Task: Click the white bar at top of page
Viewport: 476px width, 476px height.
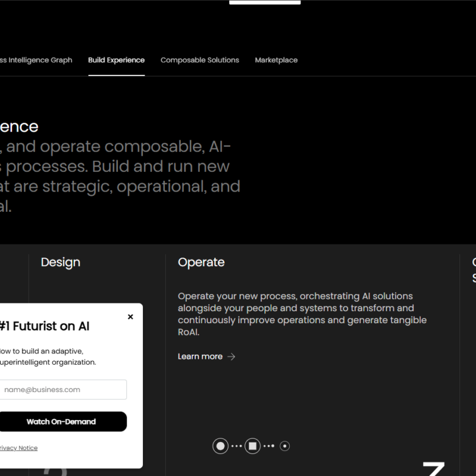Action: [x=265, y=2]
